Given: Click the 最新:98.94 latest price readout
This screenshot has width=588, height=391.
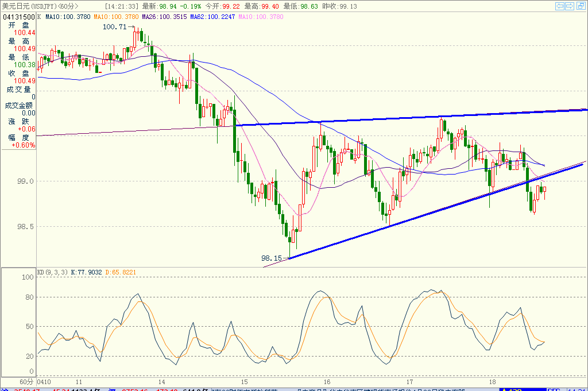Looking at the screenshot, I should pyautogui.click(x=160, y=6).
